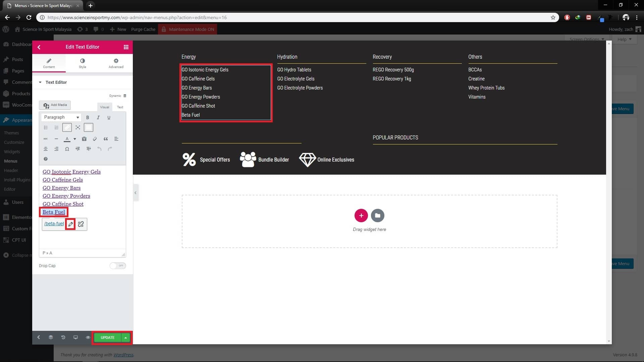Go back using Elementor panel header arrow
The image size is (644, 362).
39,47
